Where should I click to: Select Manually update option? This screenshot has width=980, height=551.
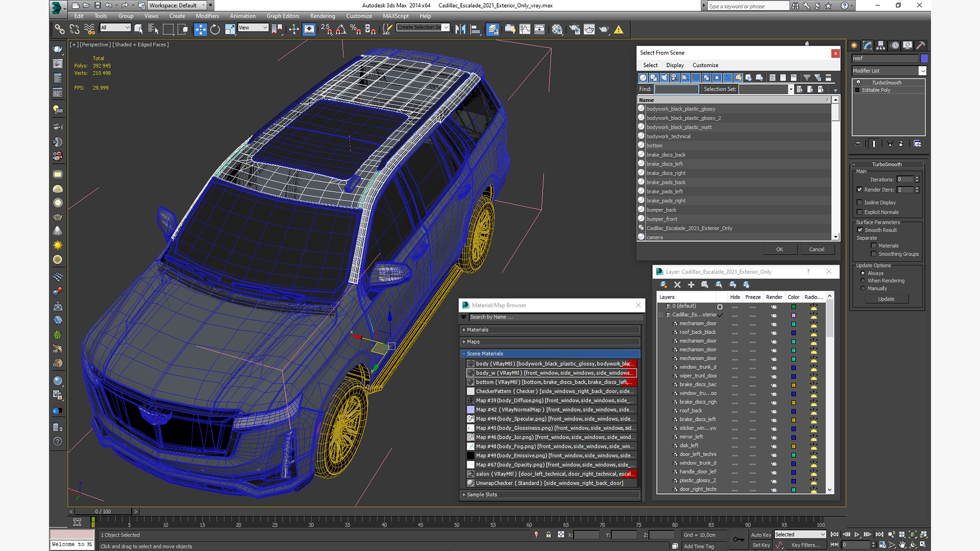click(x=863, y=289)
